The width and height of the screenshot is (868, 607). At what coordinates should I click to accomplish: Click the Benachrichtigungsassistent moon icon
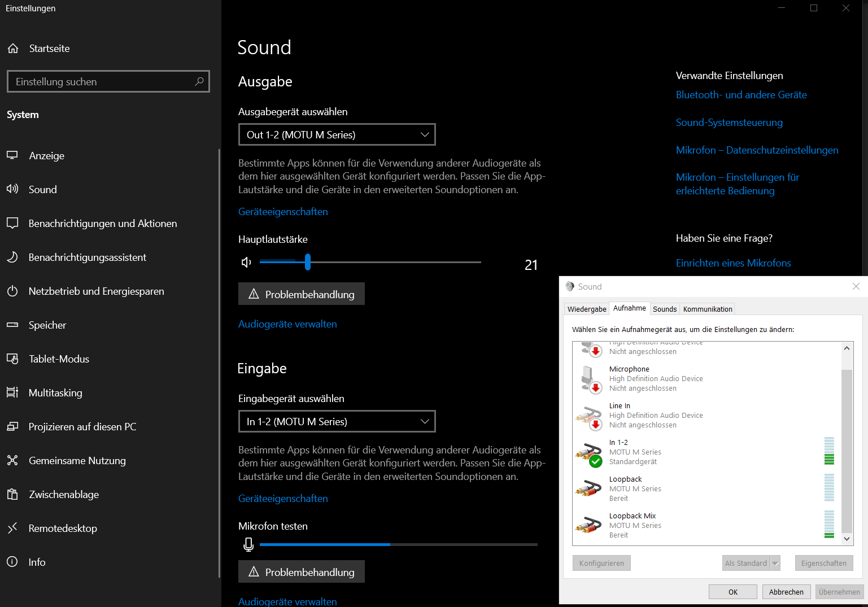click(12, 257)
